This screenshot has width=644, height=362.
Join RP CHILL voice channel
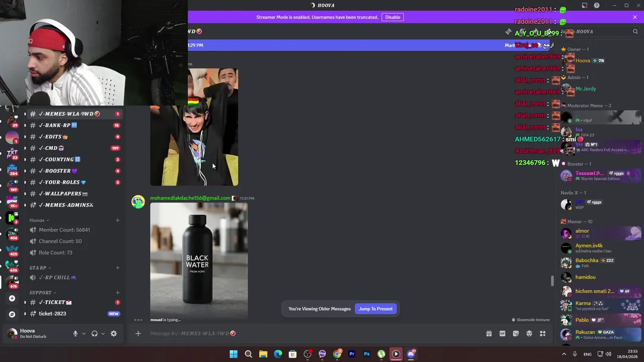[74, 278]
